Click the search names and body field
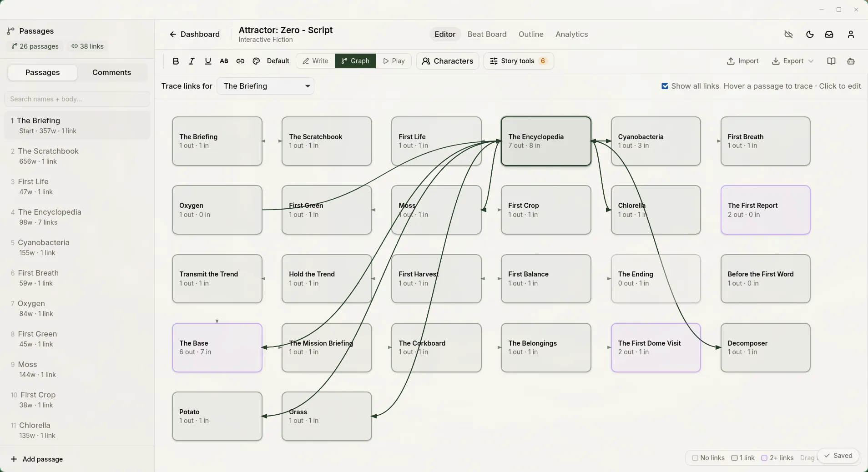Viewport: 868px width, 472px height. click(77, 99)
